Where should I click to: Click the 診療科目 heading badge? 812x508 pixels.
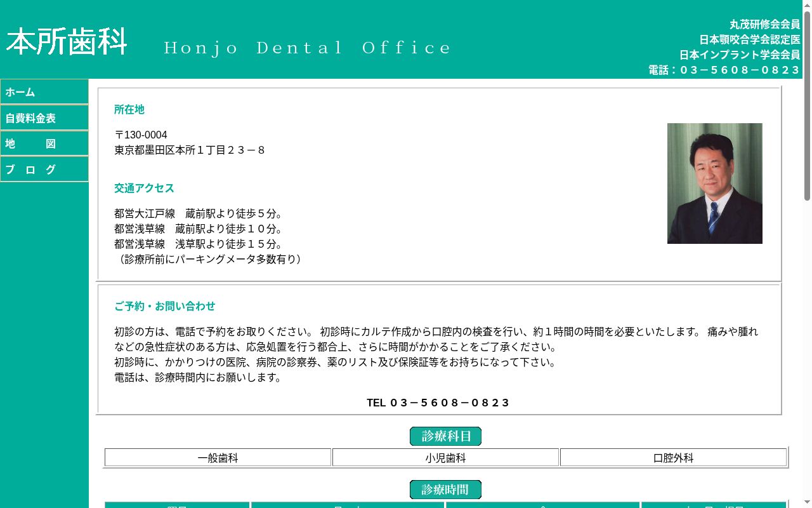pyautogui.click(x=445, y=436)
